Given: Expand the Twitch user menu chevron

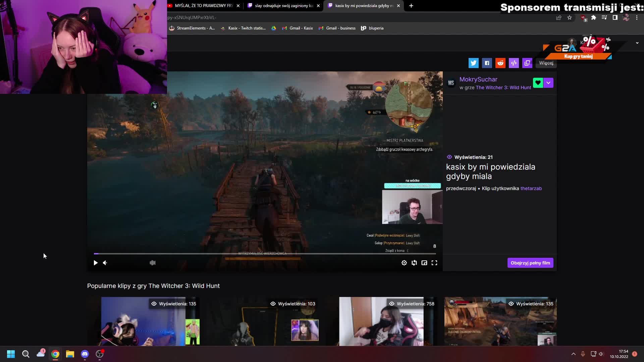Looking at the screenshot, I should click(637, 43).
